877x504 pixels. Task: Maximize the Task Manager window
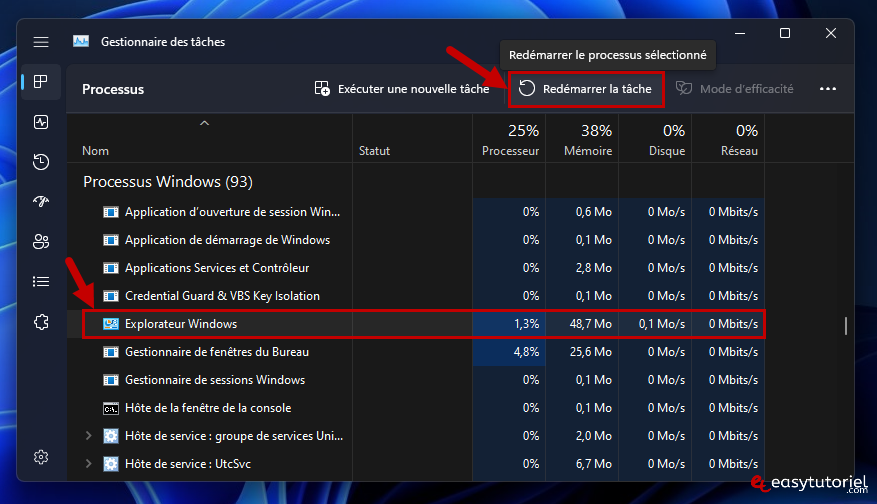point(785,34)
